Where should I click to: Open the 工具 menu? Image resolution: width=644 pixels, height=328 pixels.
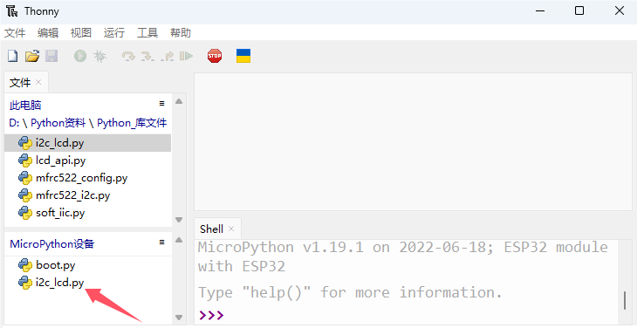147,33
